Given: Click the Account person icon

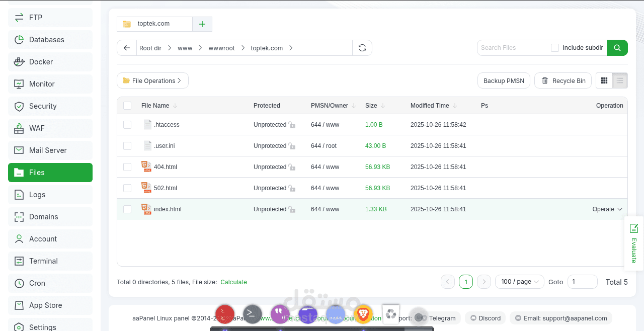Looking at the screenshot, I should [19, 239].
